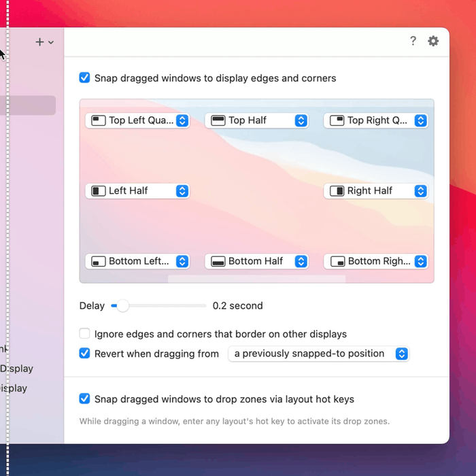
Task: Select the highlighted sidebar item
Action: 28,105
